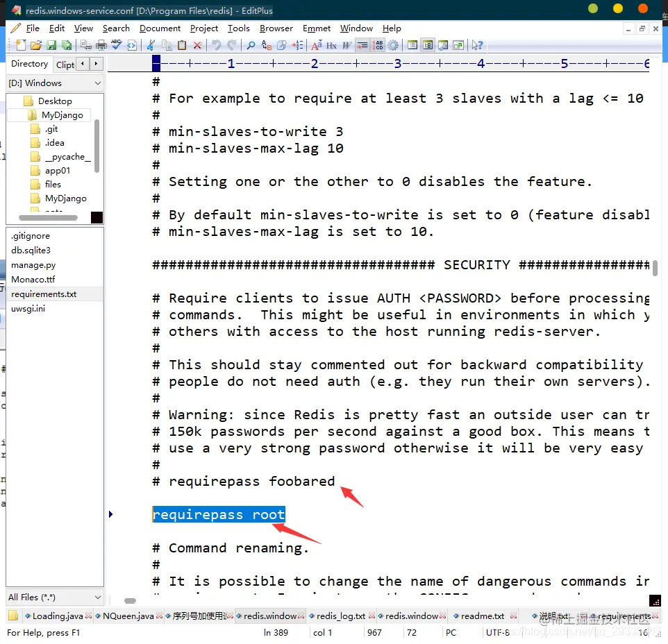The image size is (668, 644).
Task: Switch to the readme.txt document tab
Action: click(483, 616)
